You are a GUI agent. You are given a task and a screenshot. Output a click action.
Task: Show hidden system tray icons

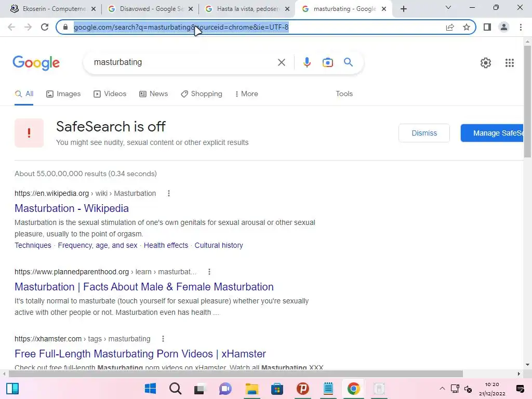[x=442, y=389]
